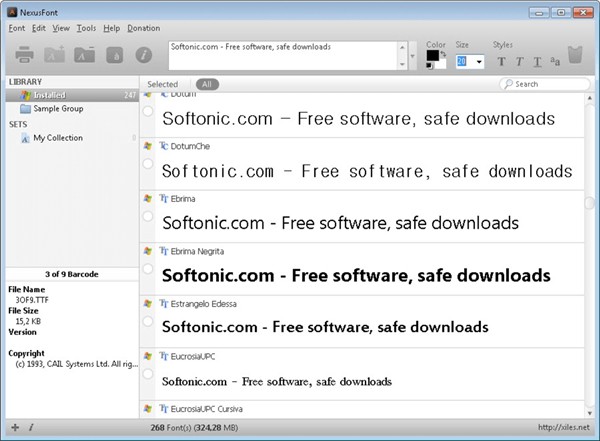Click the sample text input field

click(x=283, y=56)
